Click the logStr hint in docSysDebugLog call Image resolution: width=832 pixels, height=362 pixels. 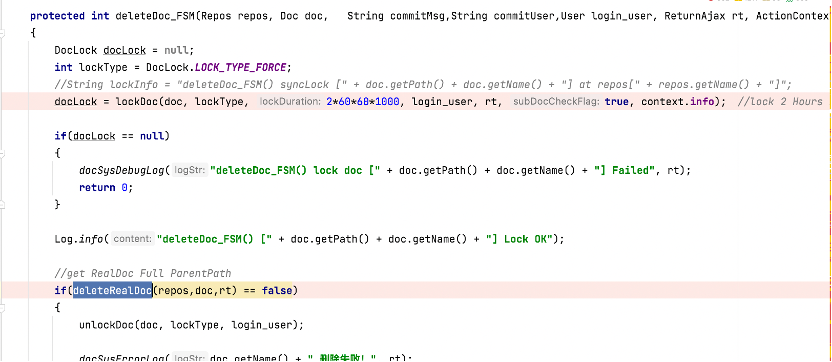(190, 170)
